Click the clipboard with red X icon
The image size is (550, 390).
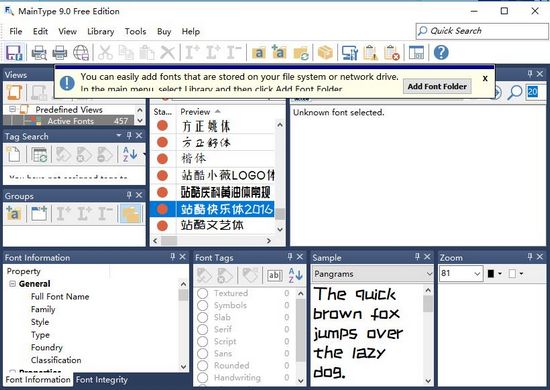click(391, 53)
